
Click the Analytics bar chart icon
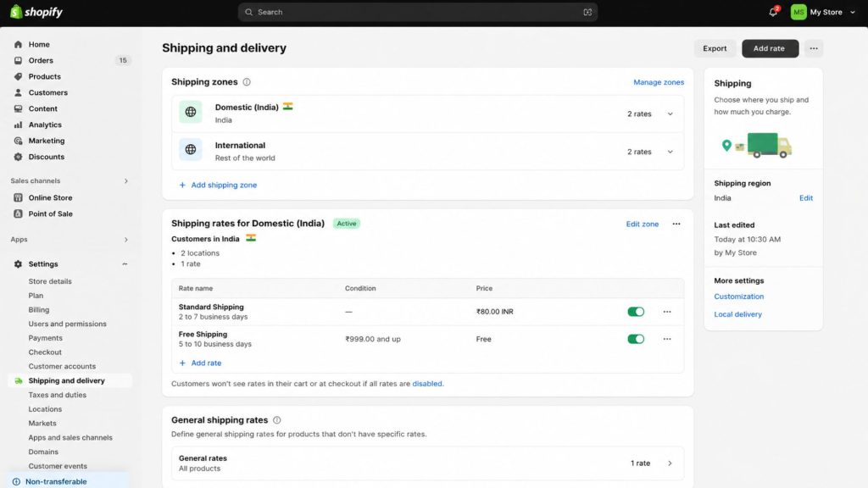[x=19, y=125]
